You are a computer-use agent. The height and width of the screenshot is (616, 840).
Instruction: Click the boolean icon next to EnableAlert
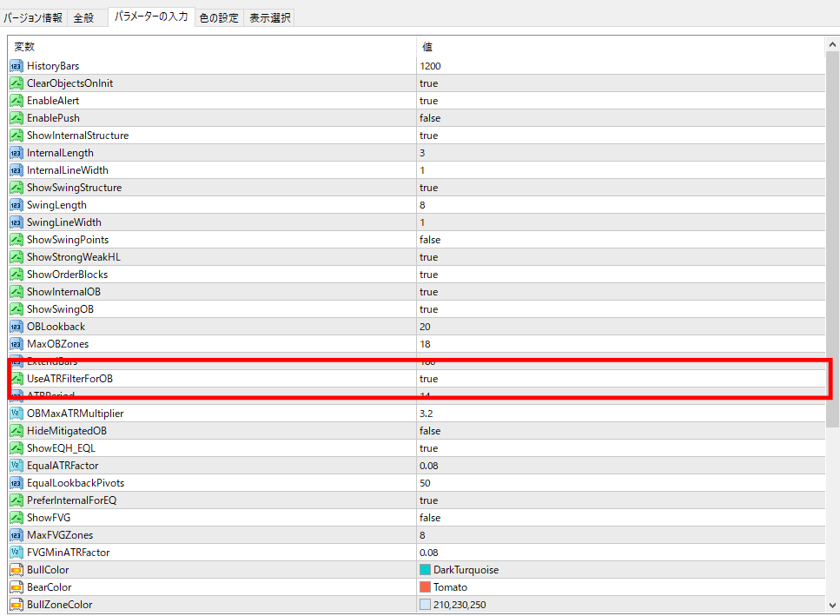tap(17, 101)
